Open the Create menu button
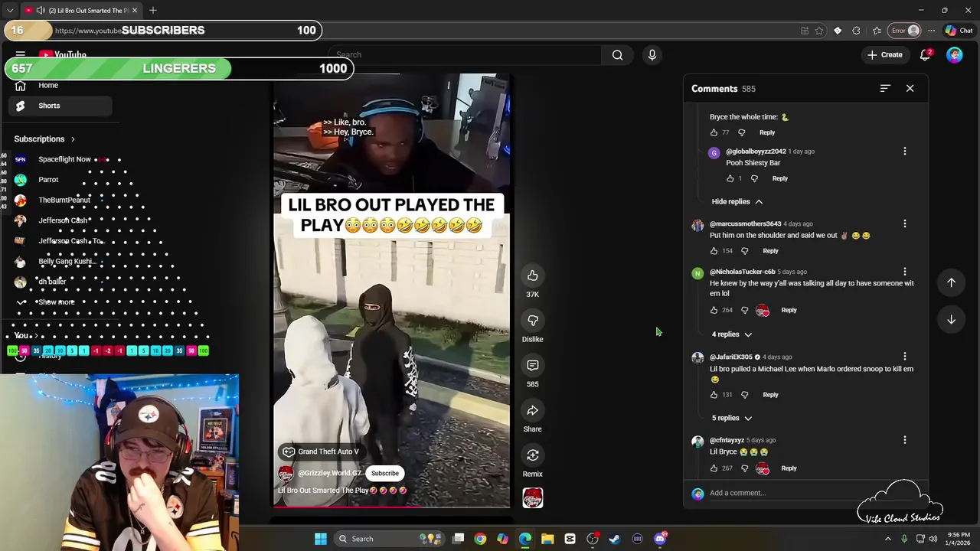The height and width of the screenshot is (551, 980). tap(884, 55)
